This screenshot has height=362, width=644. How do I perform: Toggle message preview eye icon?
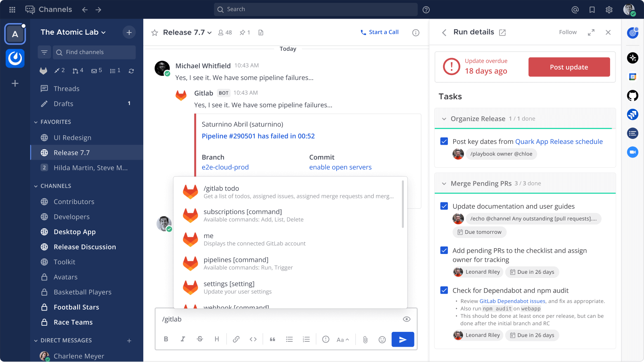[407, 319]
